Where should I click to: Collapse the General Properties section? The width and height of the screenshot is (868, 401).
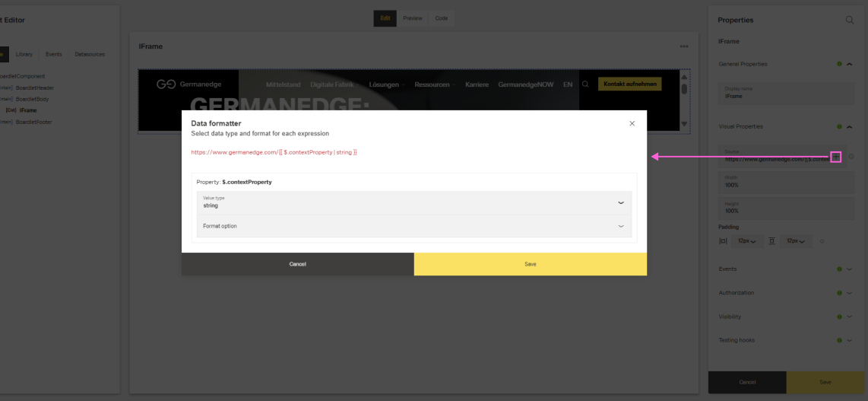pos(849,64)
